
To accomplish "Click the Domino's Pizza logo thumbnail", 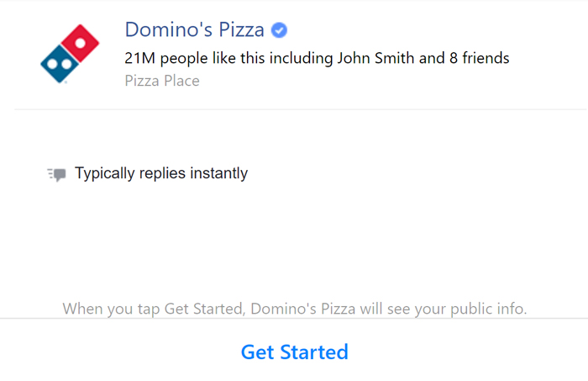I will tap(70, 54).
